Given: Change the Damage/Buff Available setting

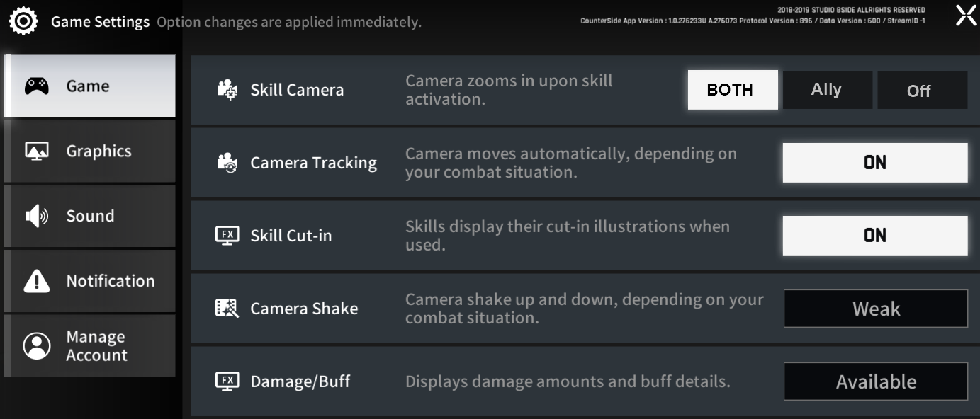Looking at the screenshot, I should 875,381.
